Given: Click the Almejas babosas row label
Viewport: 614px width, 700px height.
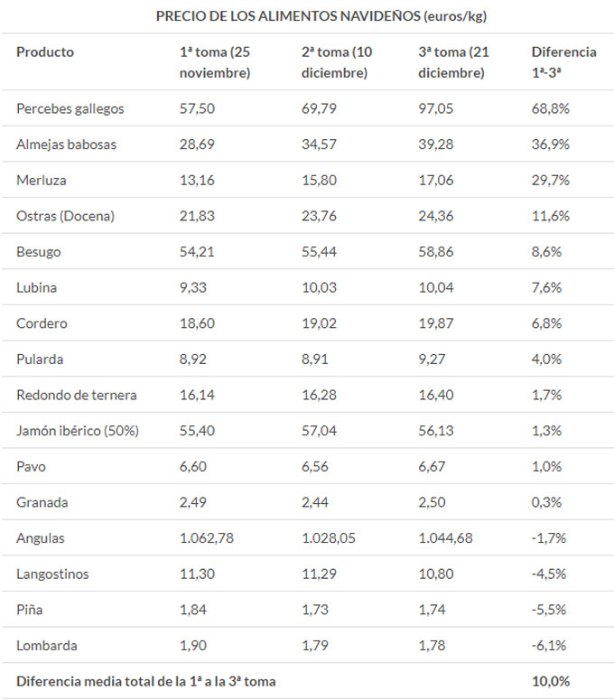Looking at the screenshot, I should coord(66,145).
